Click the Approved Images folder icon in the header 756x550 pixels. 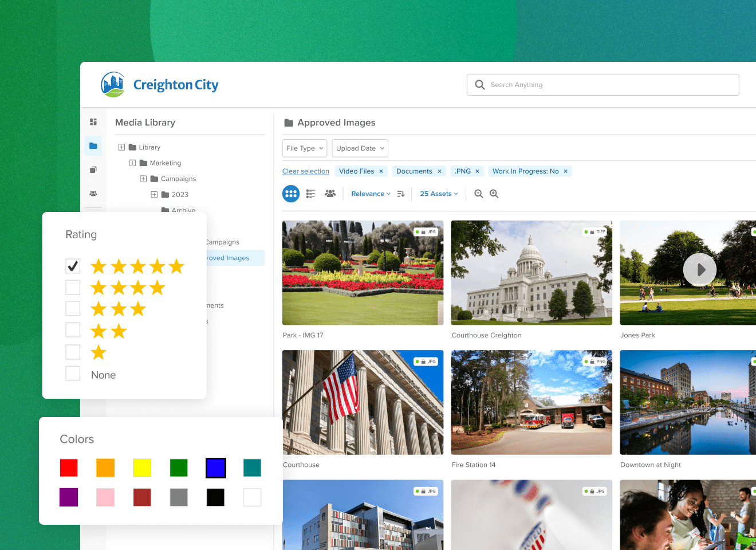pos(289,123)
